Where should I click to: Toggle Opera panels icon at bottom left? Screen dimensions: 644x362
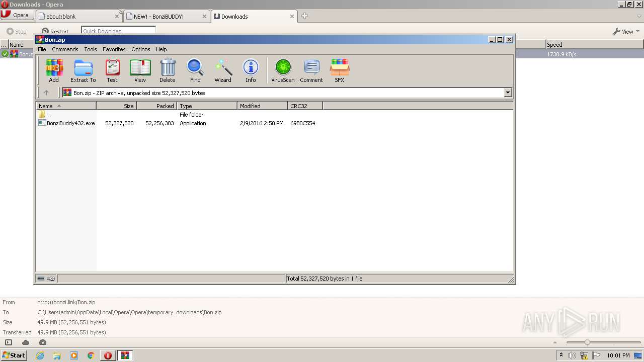click(8, 342)
